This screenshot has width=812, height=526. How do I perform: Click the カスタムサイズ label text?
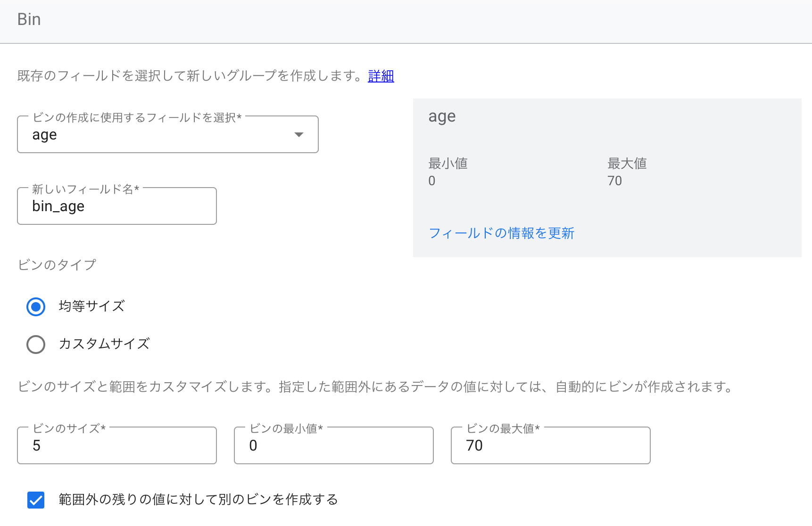click(x=104, y=344)
